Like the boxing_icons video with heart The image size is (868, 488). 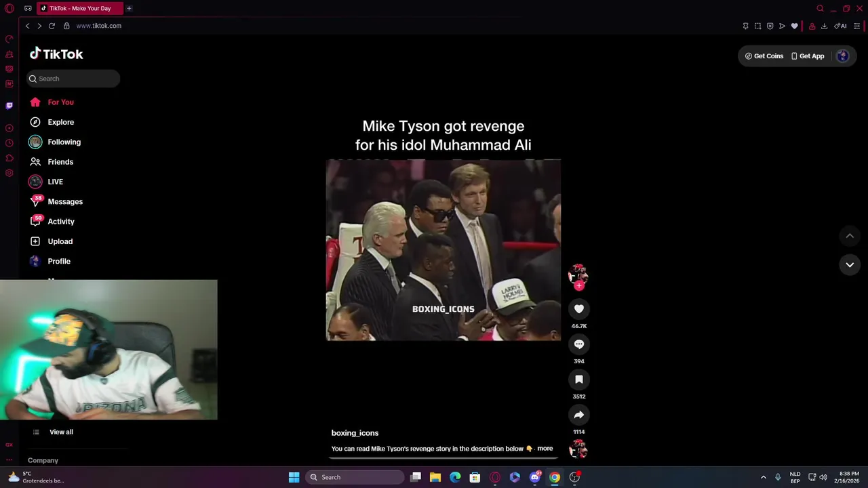click(579, 309)
